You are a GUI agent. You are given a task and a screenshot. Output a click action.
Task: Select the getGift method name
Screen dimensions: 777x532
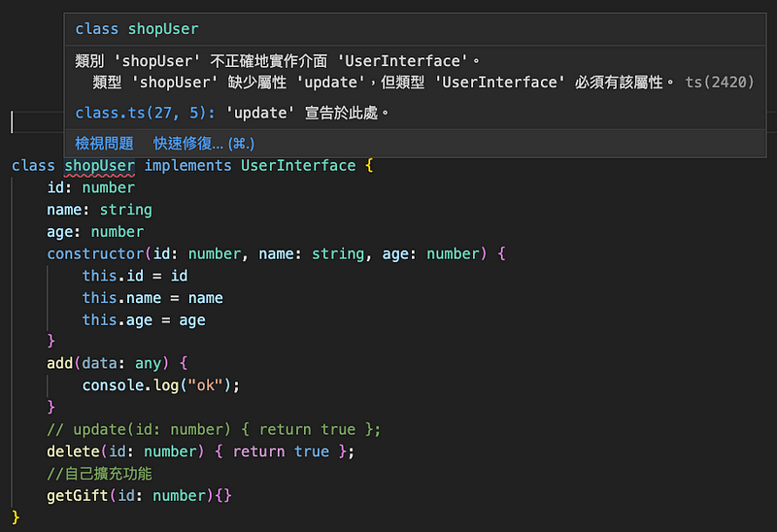tap(77, 495)
